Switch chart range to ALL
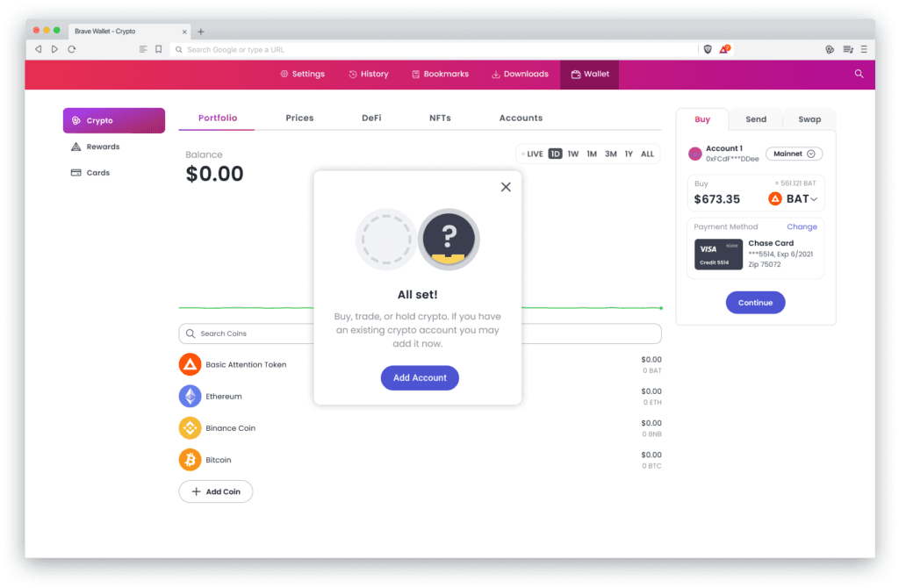 [647, 154]
